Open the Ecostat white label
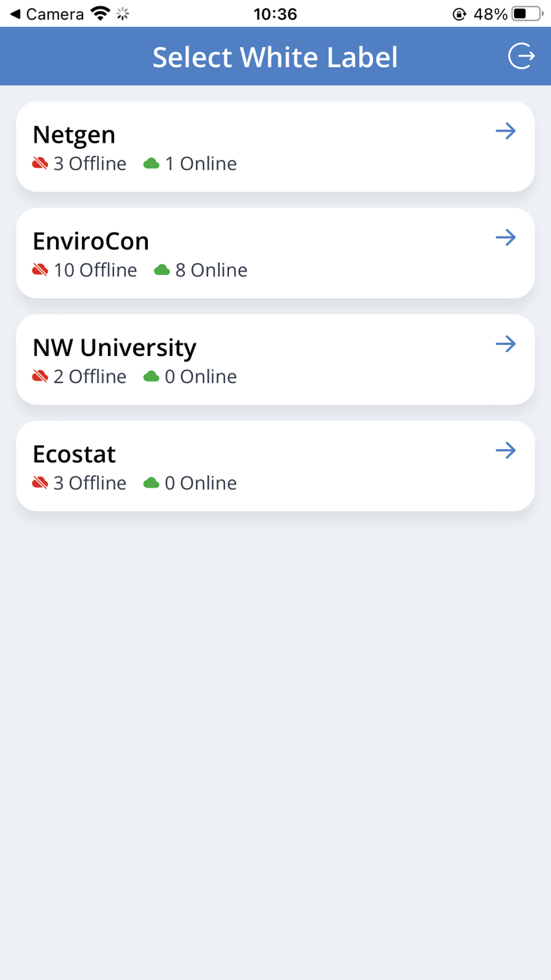 click(x=275, y=466)
